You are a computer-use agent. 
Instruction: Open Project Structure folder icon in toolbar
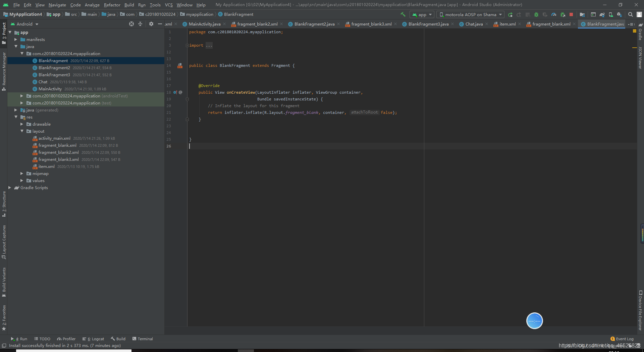pos(582,14)
